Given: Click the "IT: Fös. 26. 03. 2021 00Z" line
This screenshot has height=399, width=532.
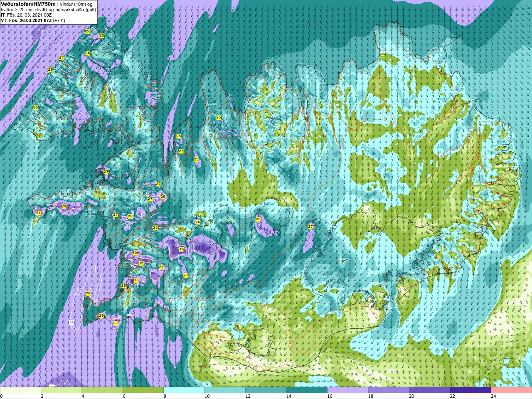Looking at the screenshot, I should point(26,15).
